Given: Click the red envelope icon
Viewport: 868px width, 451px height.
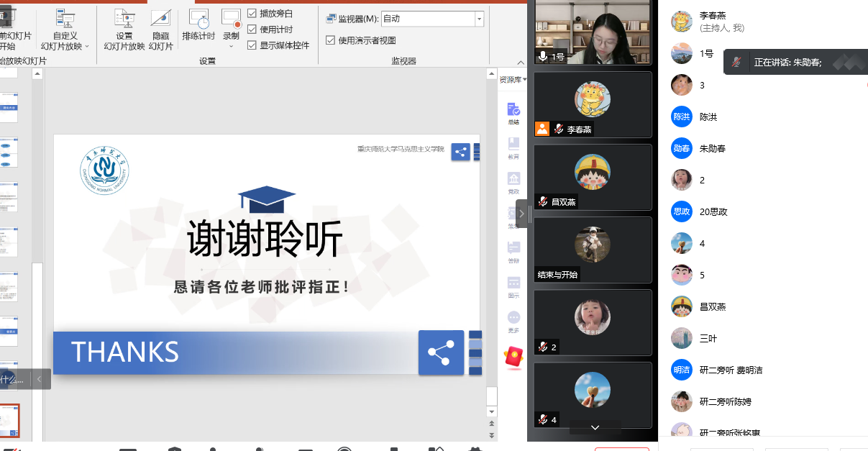Looking at the screenshot, I should (x=513, y=357).
